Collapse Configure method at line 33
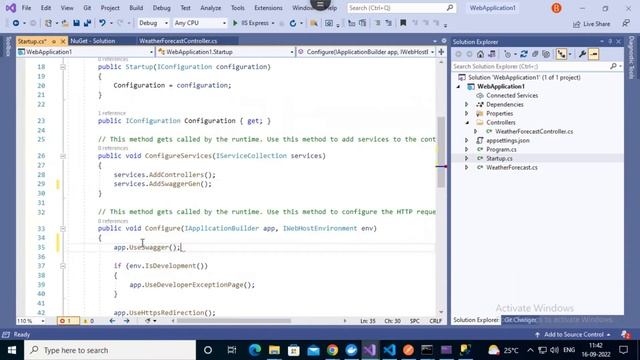Viewport: 640px width, 360px height. (x=62, y=229)
